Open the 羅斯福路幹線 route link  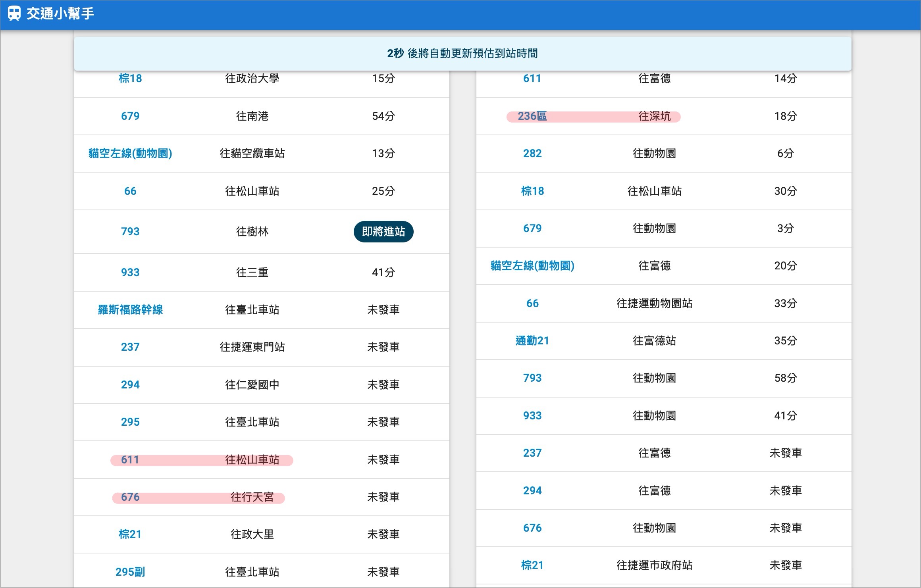coord(130,310)
